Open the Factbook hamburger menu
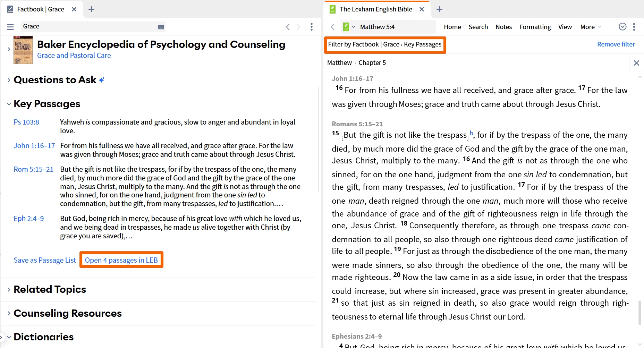 10,27
